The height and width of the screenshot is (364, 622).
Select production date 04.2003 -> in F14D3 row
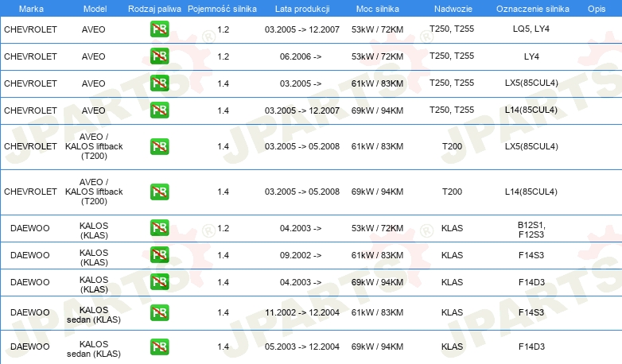point(301,282)
